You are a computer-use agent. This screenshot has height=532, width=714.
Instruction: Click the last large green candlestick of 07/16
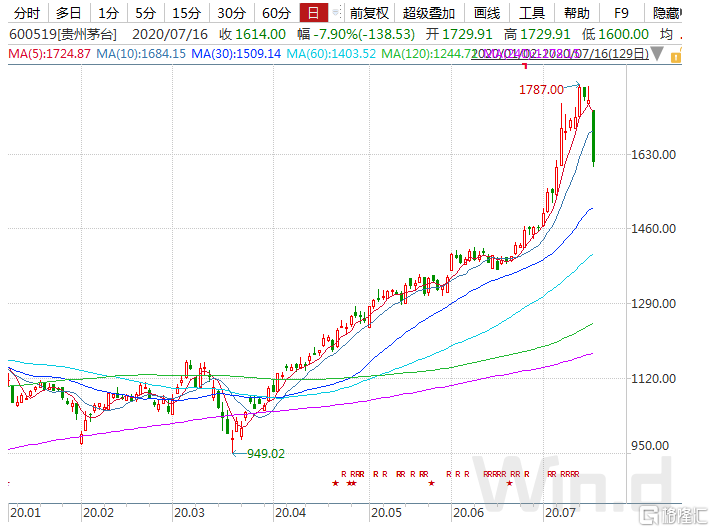tap(593, 136)
